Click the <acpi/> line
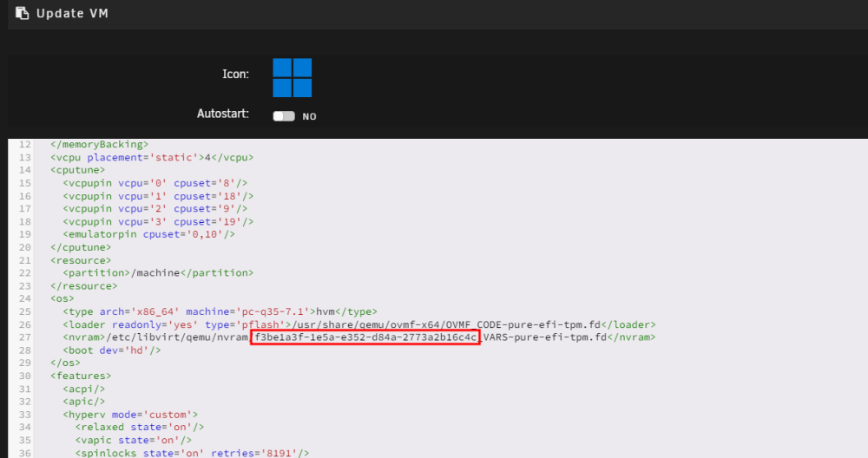Screen dimensions: 868x458 pyautogui.click(x=83, y=389)
